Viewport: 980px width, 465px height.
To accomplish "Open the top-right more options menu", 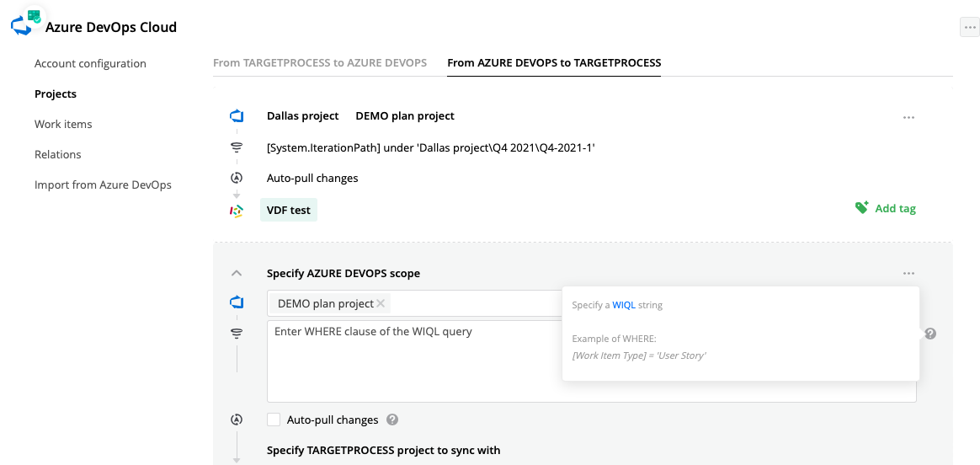I will coord(969,28).
